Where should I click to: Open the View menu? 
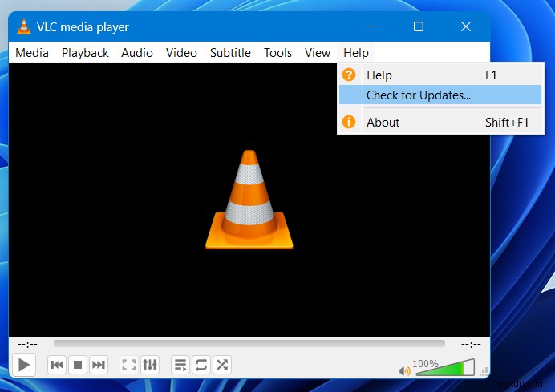click(318, 53)
